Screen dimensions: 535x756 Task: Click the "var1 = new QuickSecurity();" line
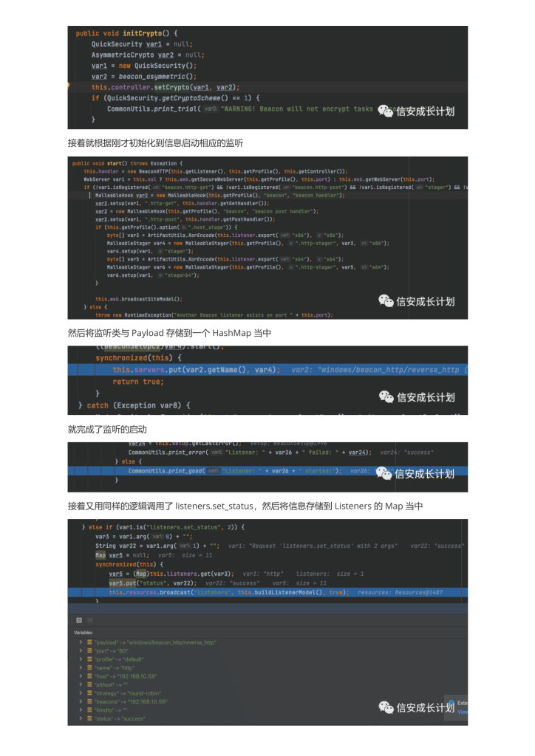[x=144, y=66]
